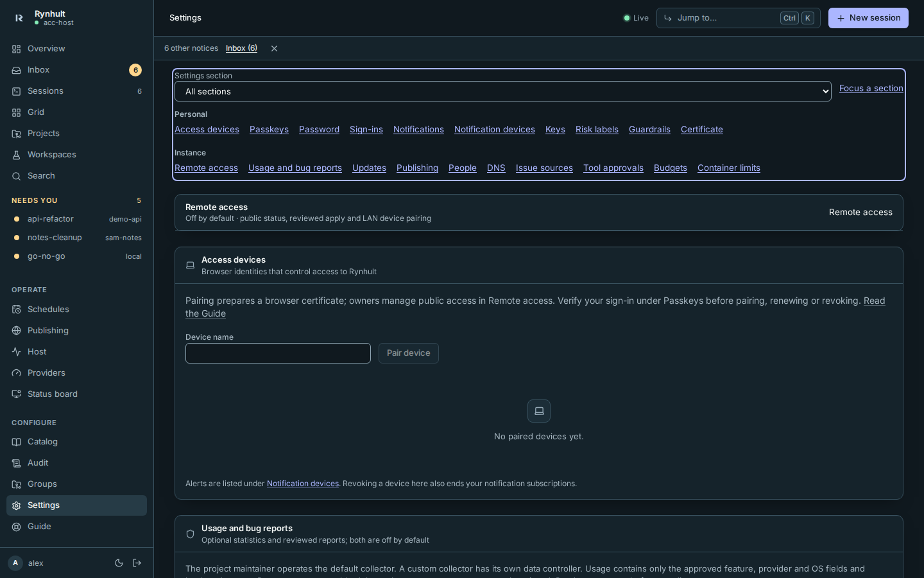Jump to Remote access instance link
Viewport: 924px width, 578px height.
point(206,168)
